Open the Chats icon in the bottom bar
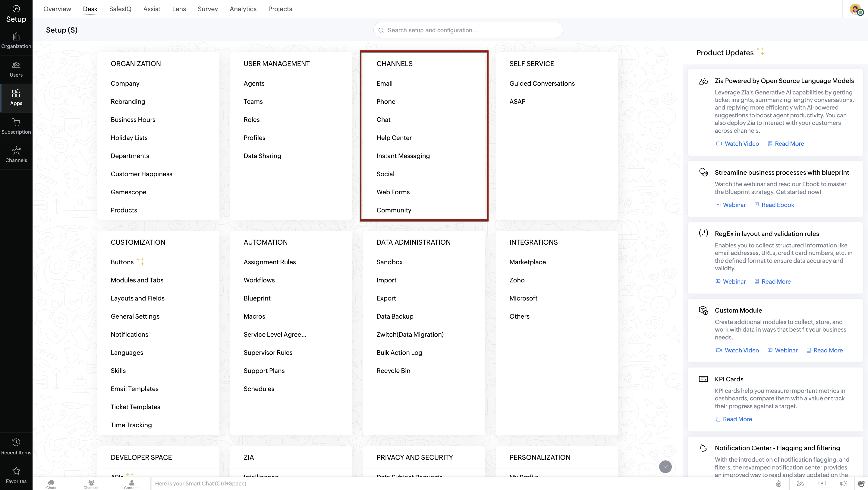This screenshot has width=868, height=490. 51,484
